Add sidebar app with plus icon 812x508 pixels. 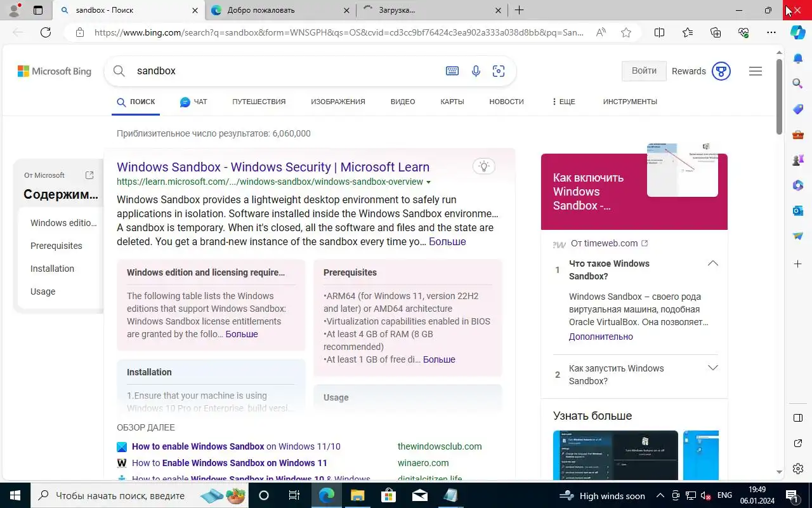click(798, 264)
